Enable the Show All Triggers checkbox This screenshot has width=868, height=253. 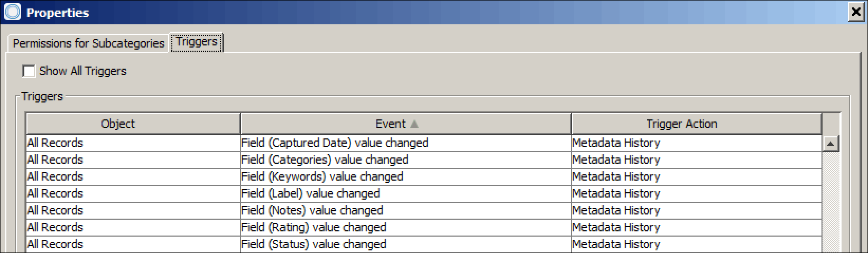click(29, 71)
